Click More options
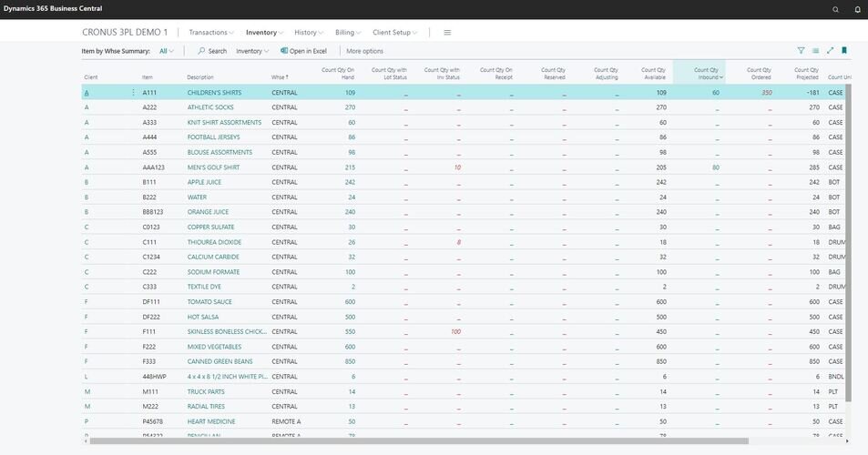The image size is (868, 455). [364, 51]
